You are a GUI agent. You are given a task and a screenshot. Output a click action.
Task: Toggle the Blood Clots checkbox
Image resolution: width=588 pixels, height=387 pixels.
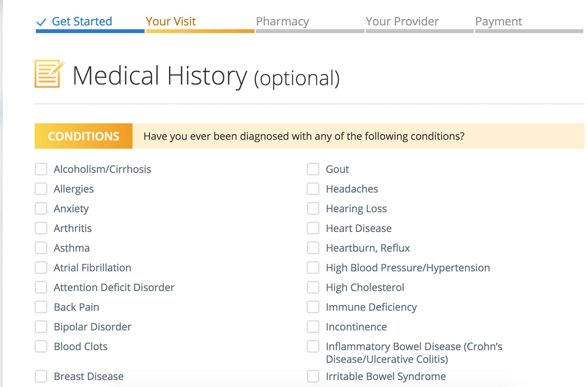41,347
